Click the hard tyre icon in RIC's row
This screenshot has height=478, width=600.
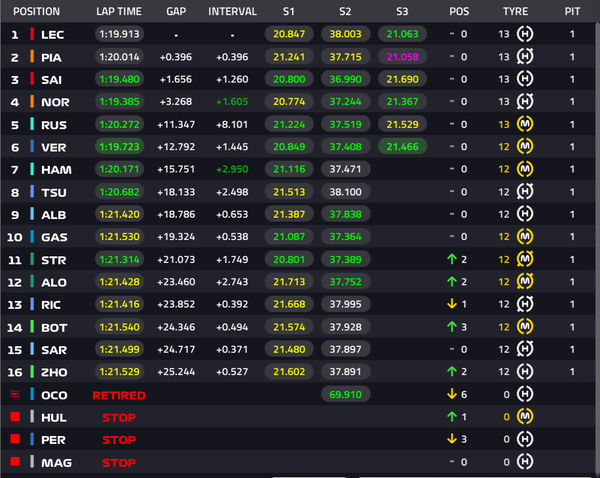pos(525,304)
